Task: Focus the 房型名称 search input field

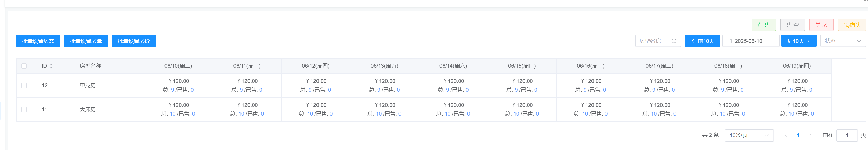Action: click(x=653, y=41)
